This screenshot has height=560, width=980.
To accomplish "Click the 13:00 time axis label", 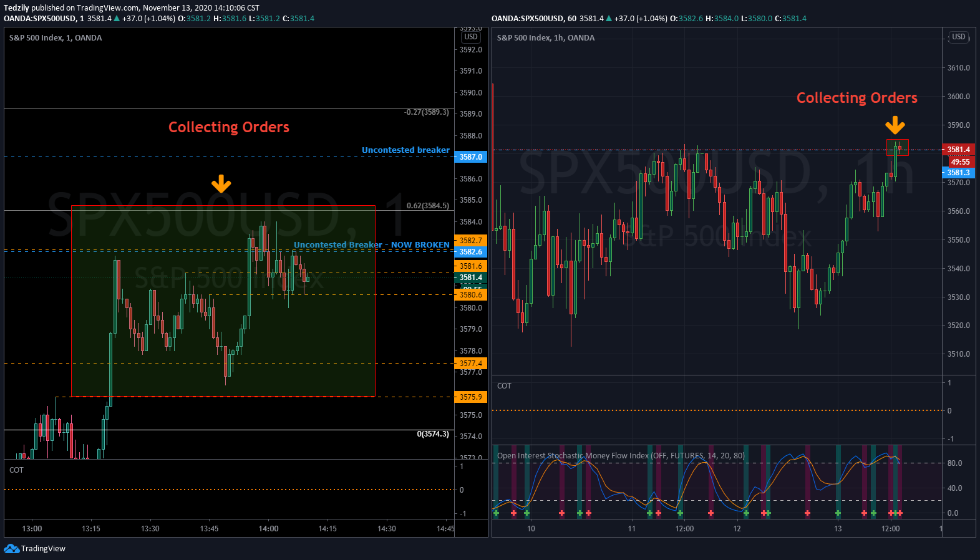I will tap(32, 529).
